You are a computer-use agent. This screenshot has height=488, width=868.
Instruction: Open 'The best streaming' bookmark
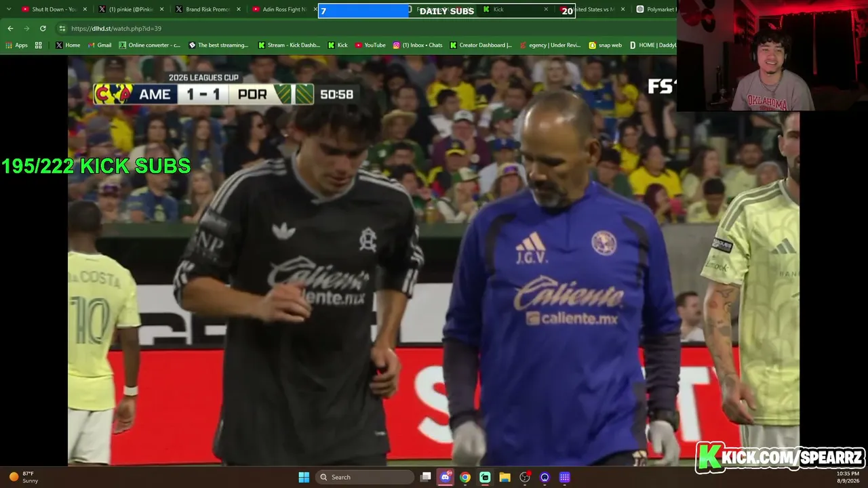218,45
